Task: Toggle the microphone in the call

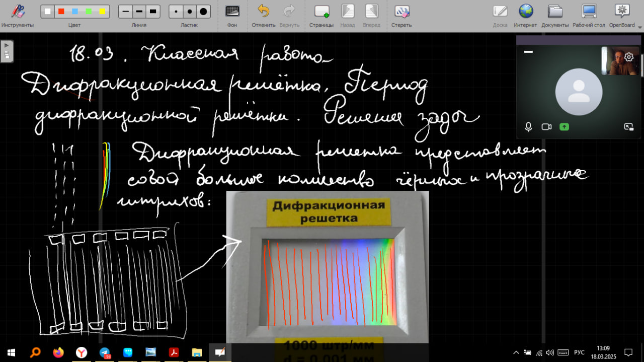Action: coord(528,127)
